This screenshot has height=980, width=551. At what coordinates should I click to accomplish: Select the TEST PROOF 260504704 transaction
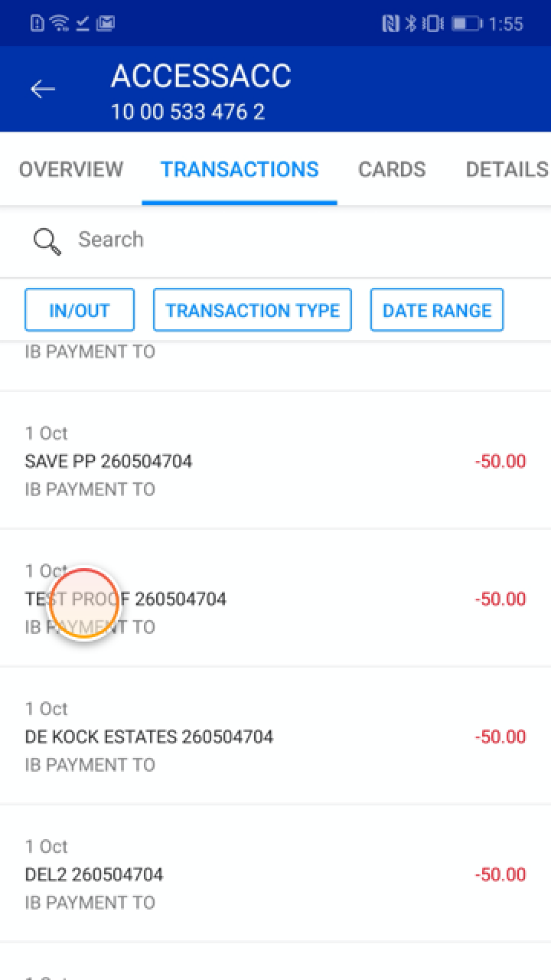(x=275, y=599)
